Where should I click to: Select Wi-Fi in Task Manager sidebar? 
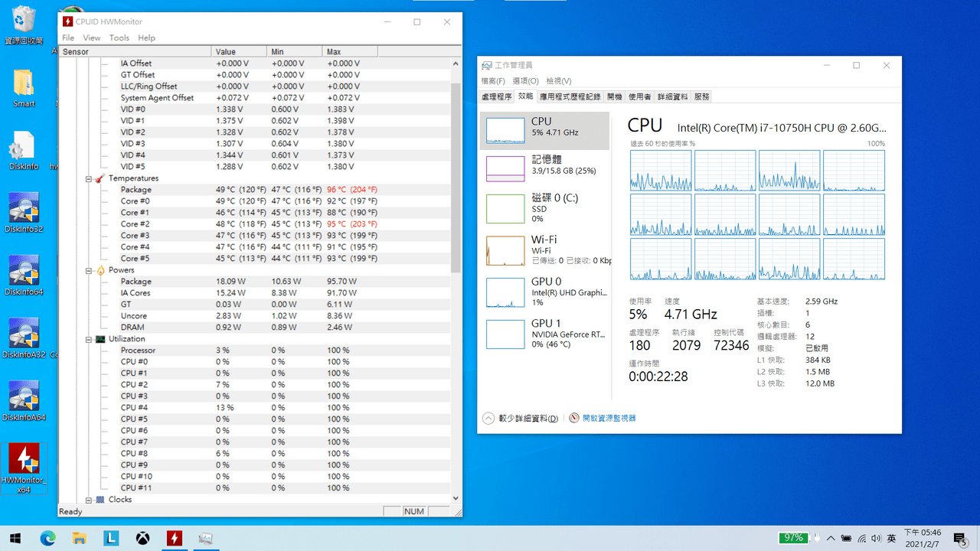click(545, 249)
